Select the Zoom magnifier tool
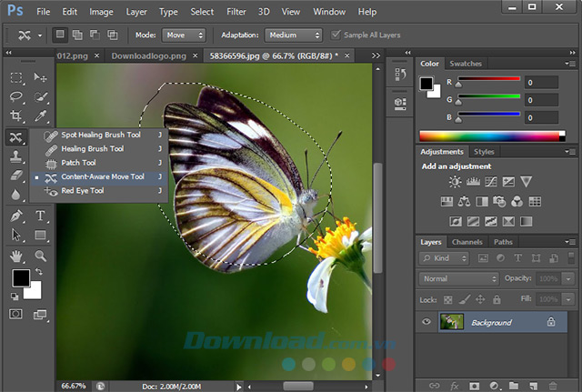 click(41, 256)
